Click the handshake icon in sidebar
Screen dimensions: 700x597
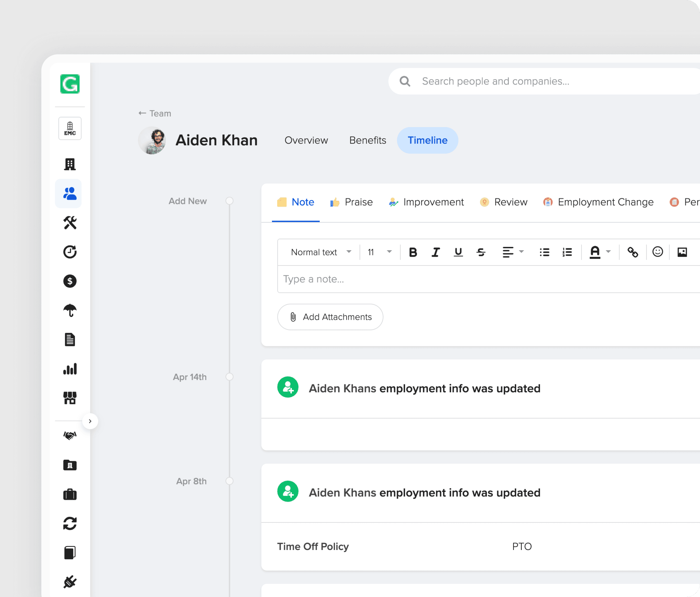(70, 435)
